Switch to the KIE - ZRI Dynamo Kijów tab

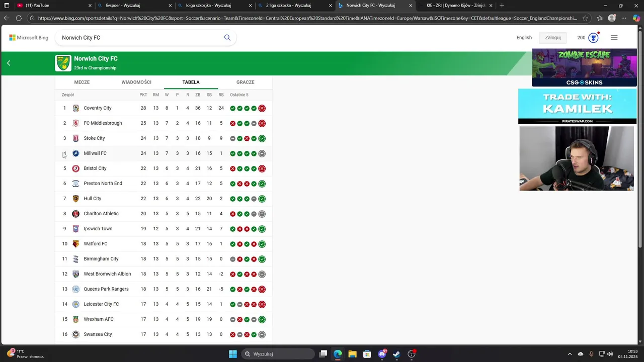point(455,6)
